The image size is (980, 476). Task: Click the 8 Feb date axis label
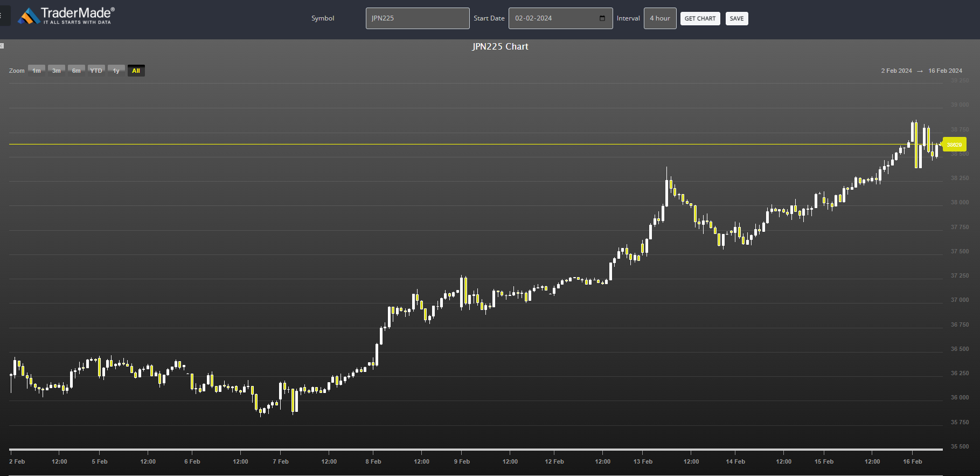373,461
